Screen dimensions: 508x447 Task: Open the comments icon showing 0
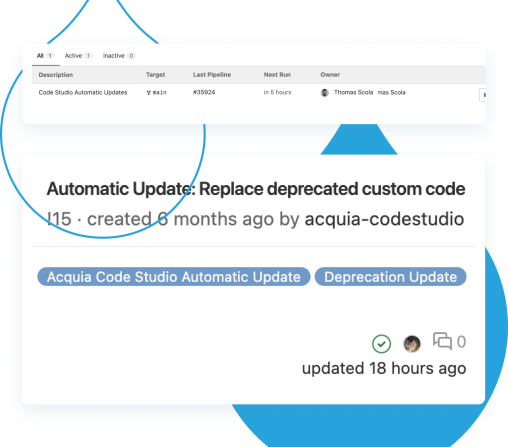(449, 342)
